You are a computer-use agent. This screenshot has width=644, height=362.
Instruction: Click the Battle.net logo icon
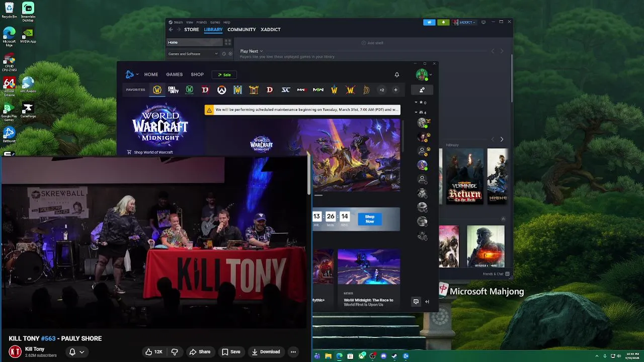129,74
